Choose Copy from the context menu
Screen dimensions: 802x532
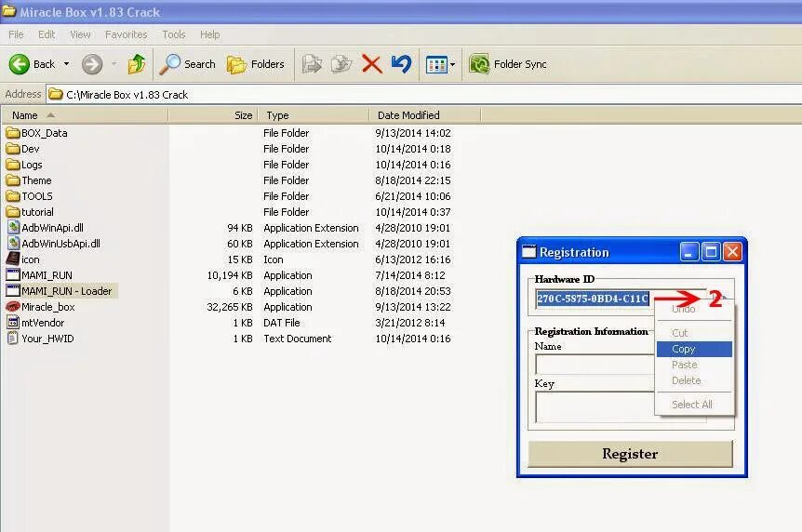click(694, 349)
